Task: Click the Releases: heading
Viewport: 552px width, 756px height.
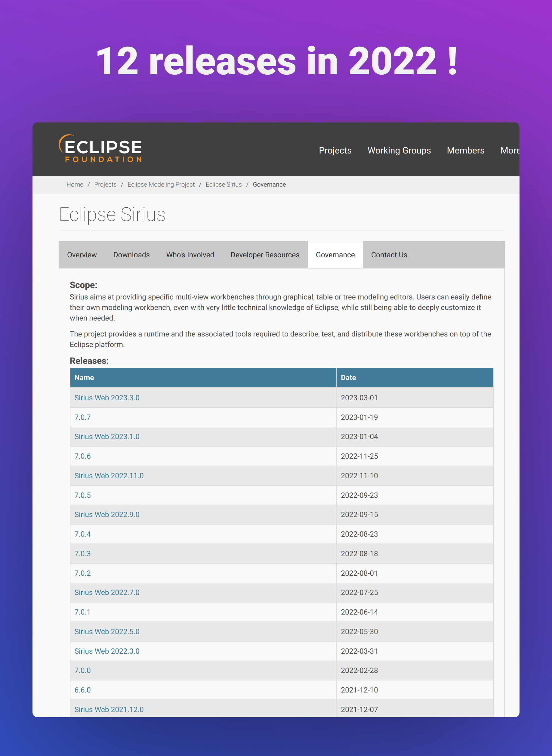Action: coord(89,361)
